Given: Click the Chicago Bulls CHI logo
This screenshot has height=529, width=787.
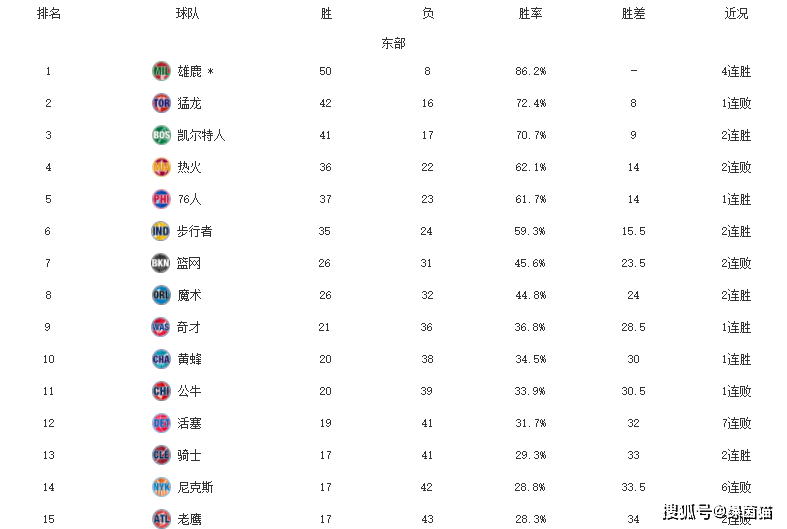Looking at the screenshot, I should (x=161, y=391).
